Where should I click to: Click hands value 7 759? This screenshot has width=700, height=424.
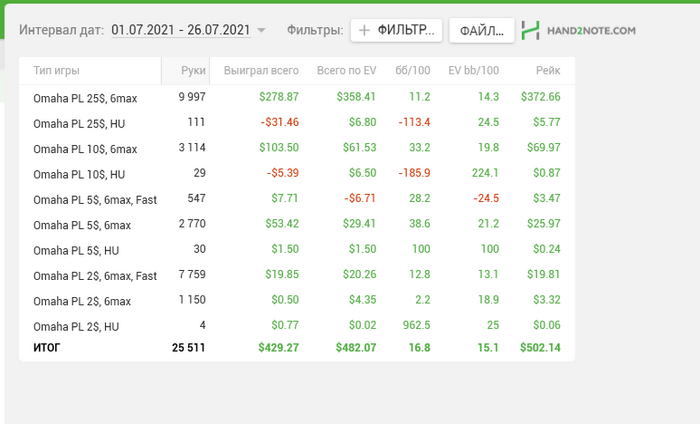pos(192,274)
